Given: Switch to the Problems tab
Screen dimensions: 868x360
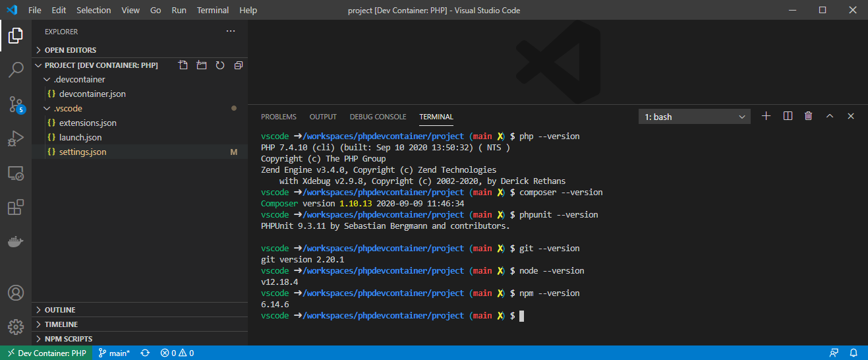Looking at the screenshot, I should tap(279, 117).
